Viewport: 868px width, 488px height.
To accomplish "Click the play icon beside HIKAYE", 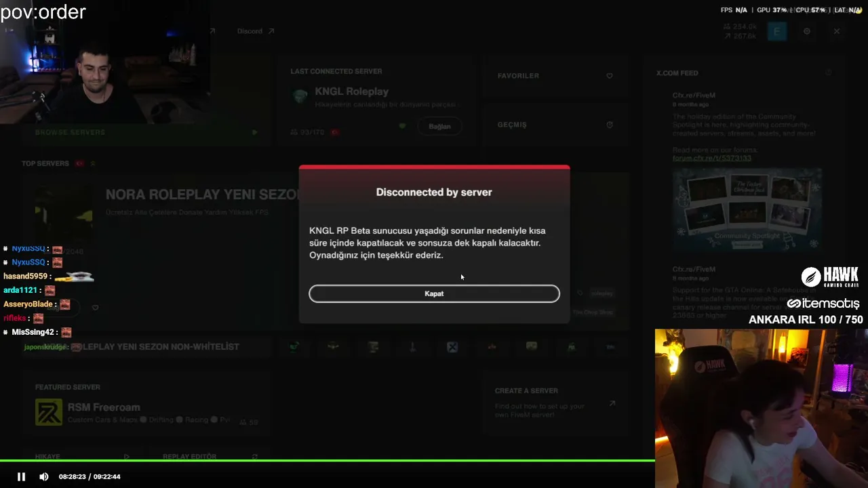I will pos(126,457).
